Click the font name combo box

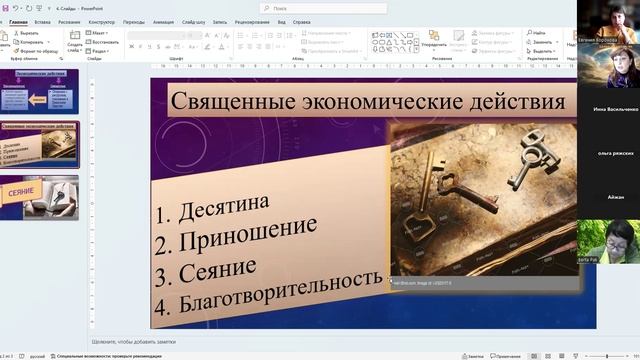[156, 36]
